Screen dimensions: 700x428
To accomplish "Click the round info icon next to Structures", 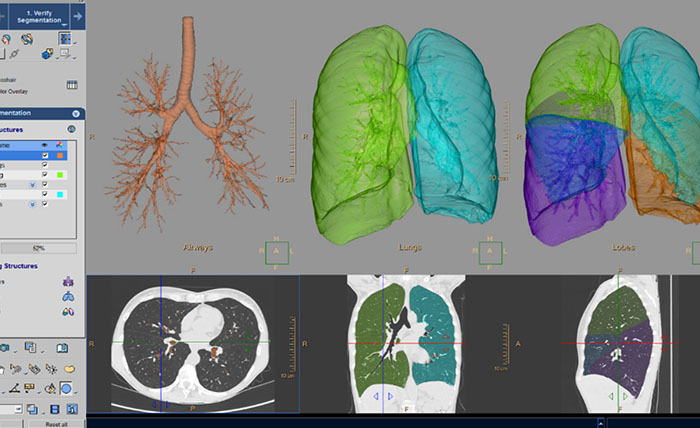I will point(71,129).
